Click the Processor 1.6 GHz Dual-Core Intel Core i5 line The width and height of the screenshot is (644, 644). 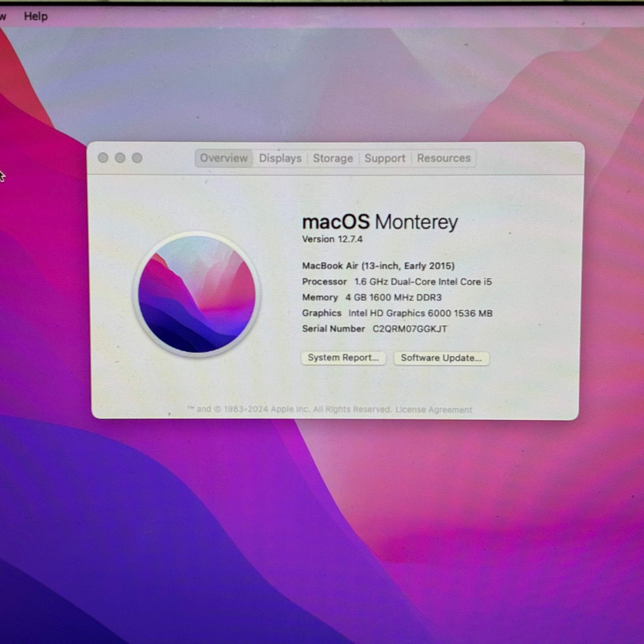tap(397, 282)
